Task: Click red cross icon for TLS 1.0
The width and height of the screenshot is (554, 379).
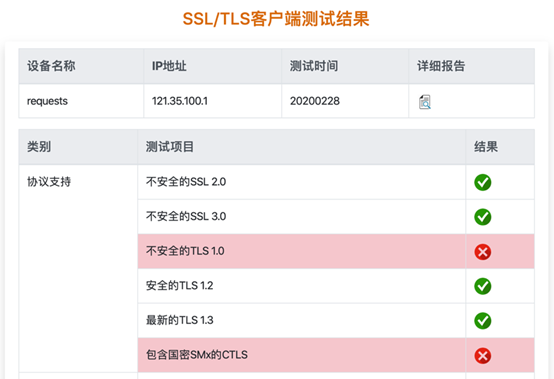Action: [x=483, y=252]
